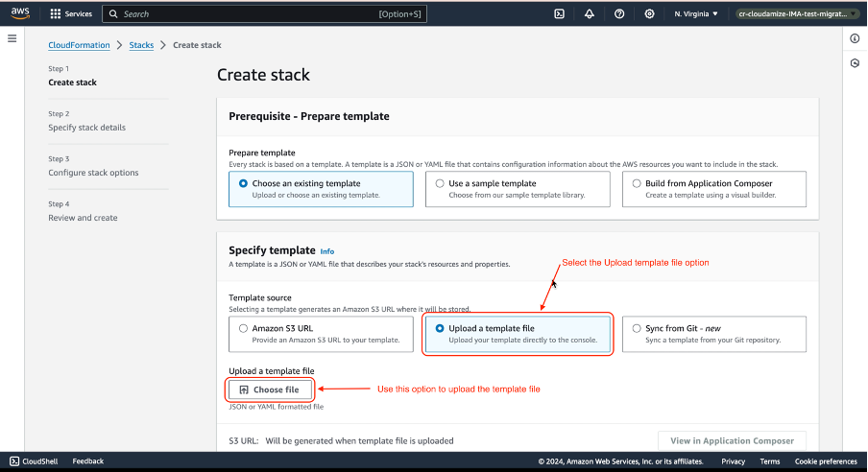The height and width of the screenshot is (472, 868).
Task: Expand the N. Virginia region dropdown
Action: click(x=696, y=14)
